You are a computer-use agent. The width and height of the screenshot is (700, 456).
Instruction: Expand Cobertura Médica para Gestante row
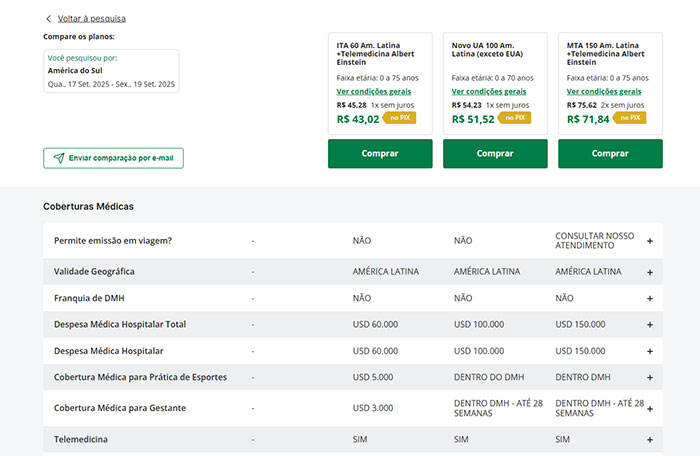[650, 409]
